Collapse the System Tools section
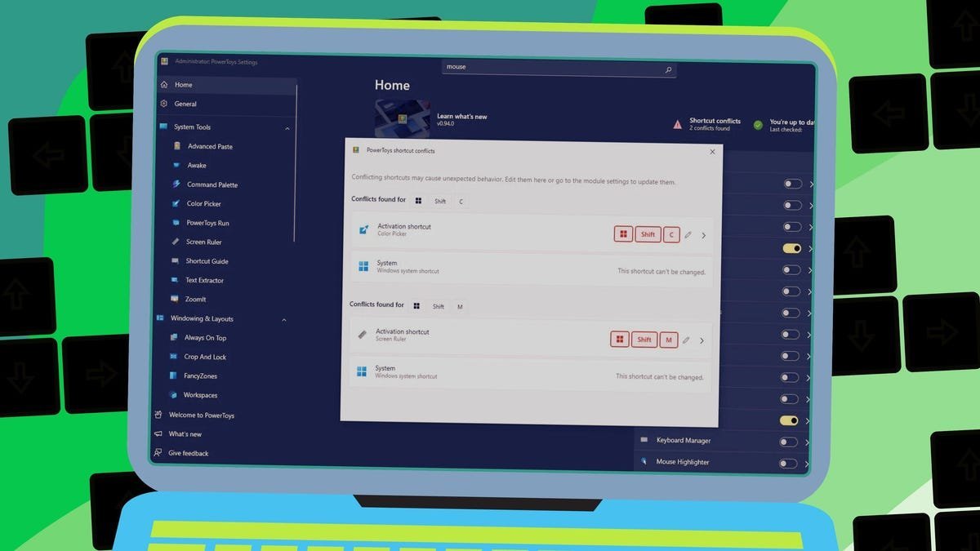The image size is (980, 551). click(x=287, y=128)
